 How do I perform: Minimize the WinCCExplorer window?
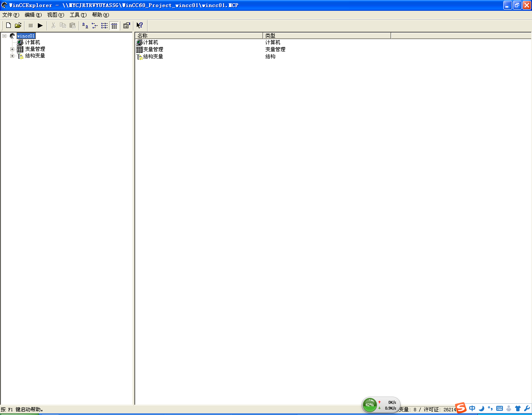(x=507, y=5)
